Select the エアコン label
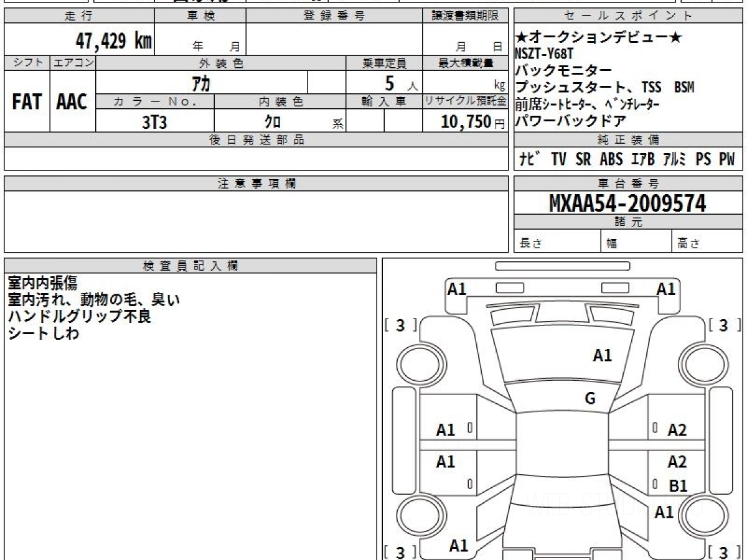 pos(73,63)
